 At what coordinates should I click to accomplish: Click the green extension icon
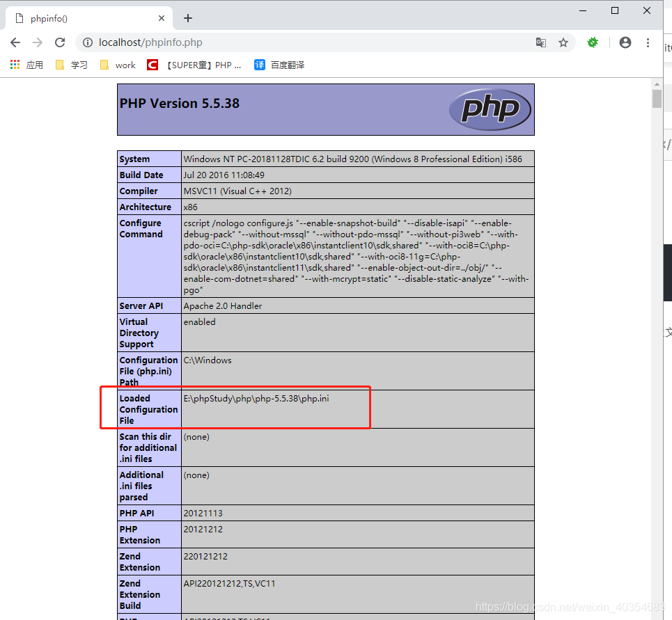(x=593, y=42)
